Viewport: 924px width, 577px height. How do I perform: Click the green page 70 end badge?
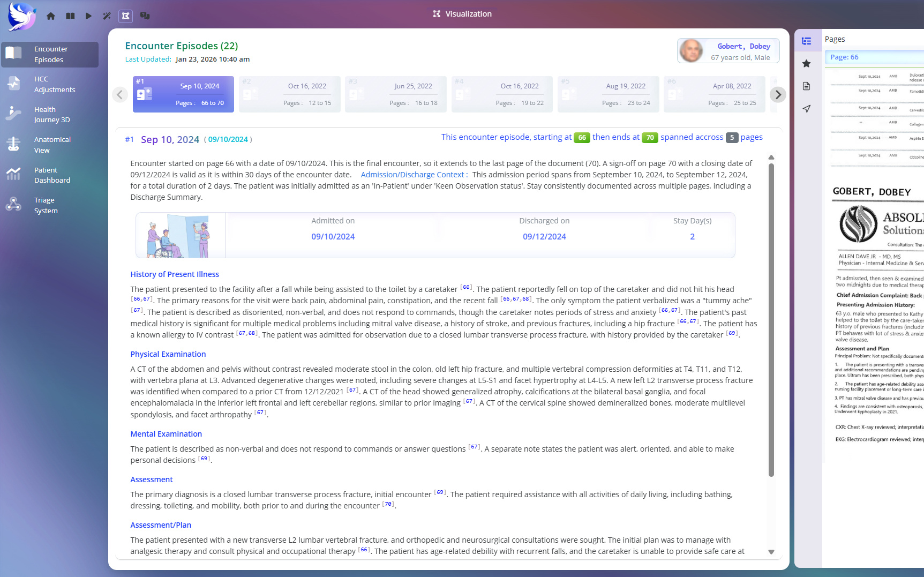649,138
